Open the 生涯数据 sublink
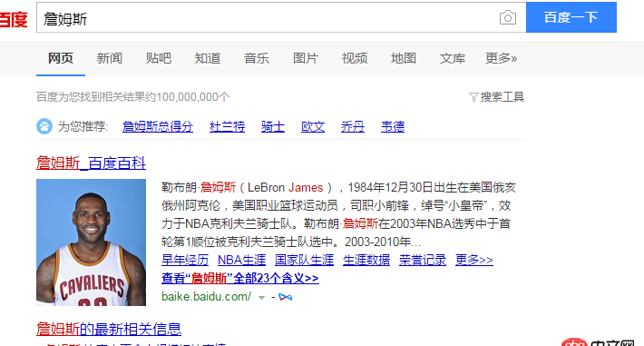Screen dimensions: 644x346 (x=366, y=260)
